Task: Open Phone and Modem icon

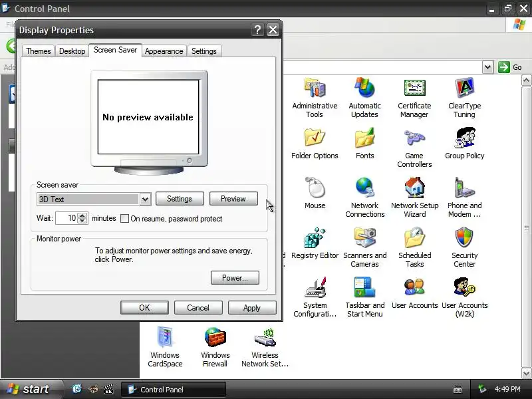Action: [x=464, y=188]
